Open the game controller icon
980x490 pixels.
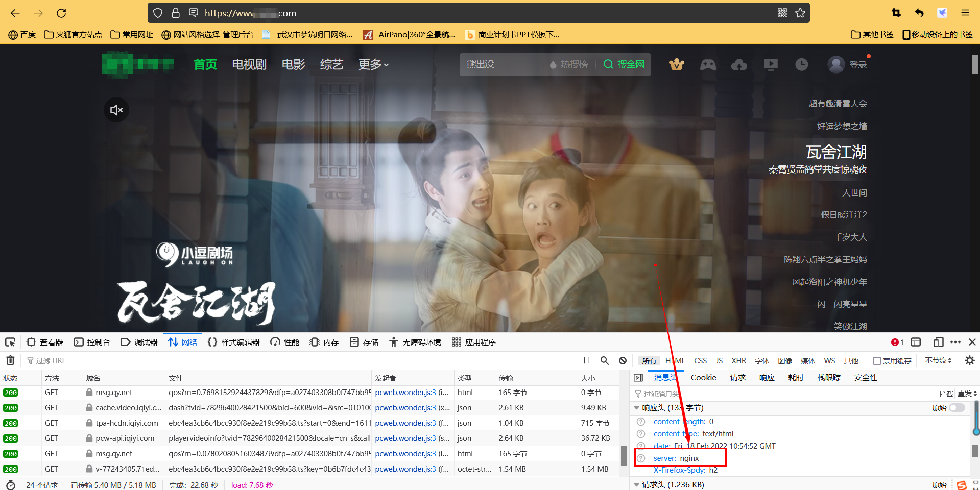(x=708, y=64)
